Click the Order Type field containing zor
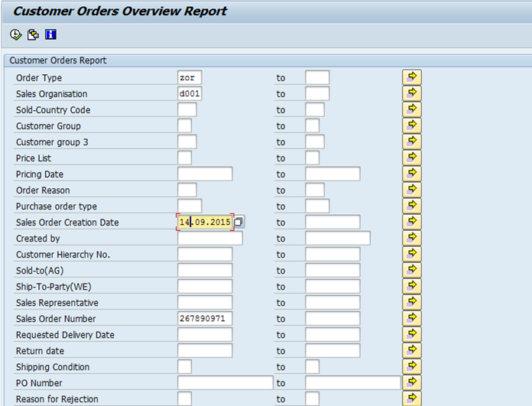The height and width of the screenshot is (406, 532). coord(190,78)
